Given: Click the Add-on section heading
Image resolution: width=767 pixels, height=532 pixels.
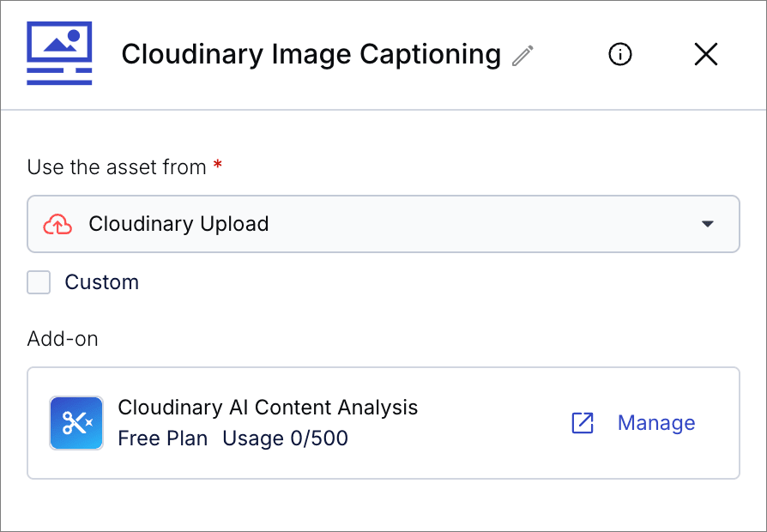Looking at the screenshot, I should point(63,339).
